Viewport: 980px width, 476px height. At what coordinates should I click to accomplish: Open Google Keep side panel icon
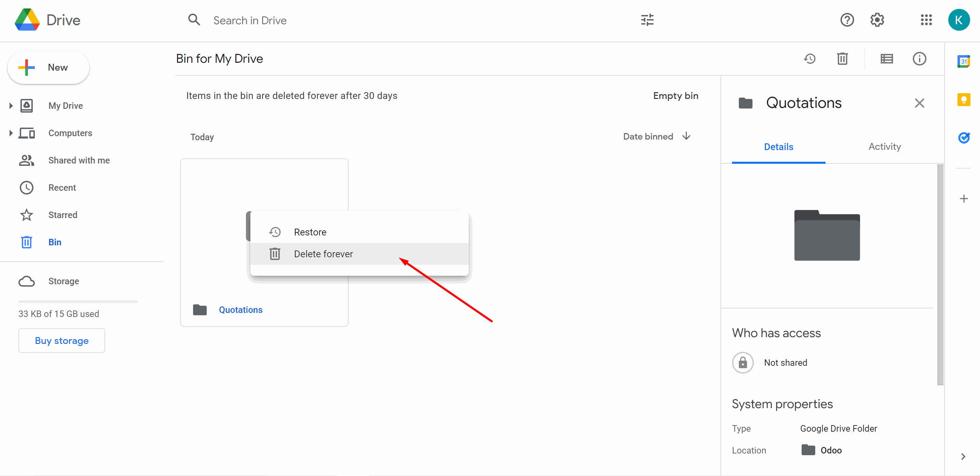963,100
